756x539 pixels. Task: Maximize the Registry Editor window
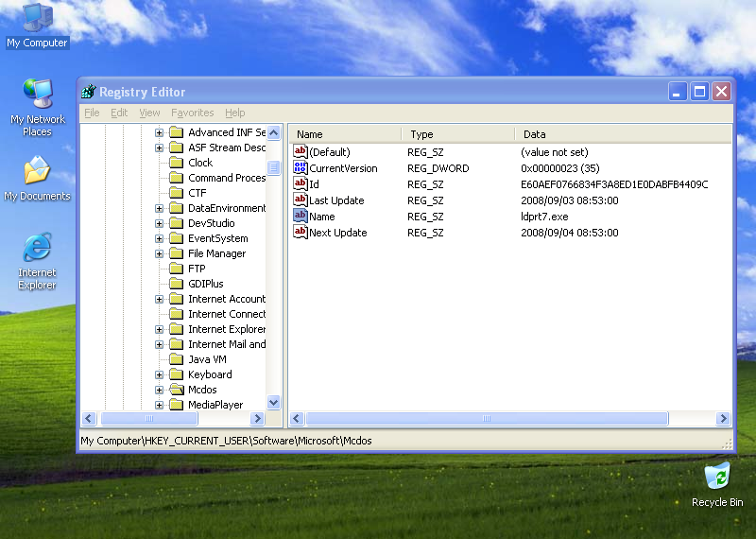pos(699,91)
